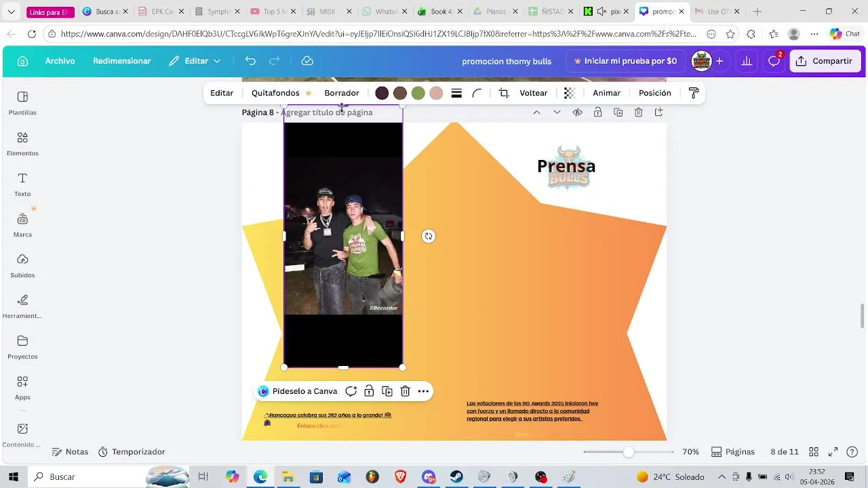
Task: Toggle fullscreen presentation view
Action: (x=833, y=451)
